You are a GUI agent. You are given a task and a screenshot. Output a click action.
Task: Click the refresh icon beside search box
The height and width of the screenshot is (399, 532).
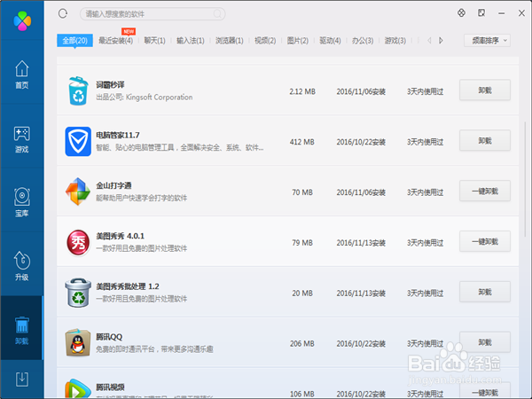click(63, 13)
